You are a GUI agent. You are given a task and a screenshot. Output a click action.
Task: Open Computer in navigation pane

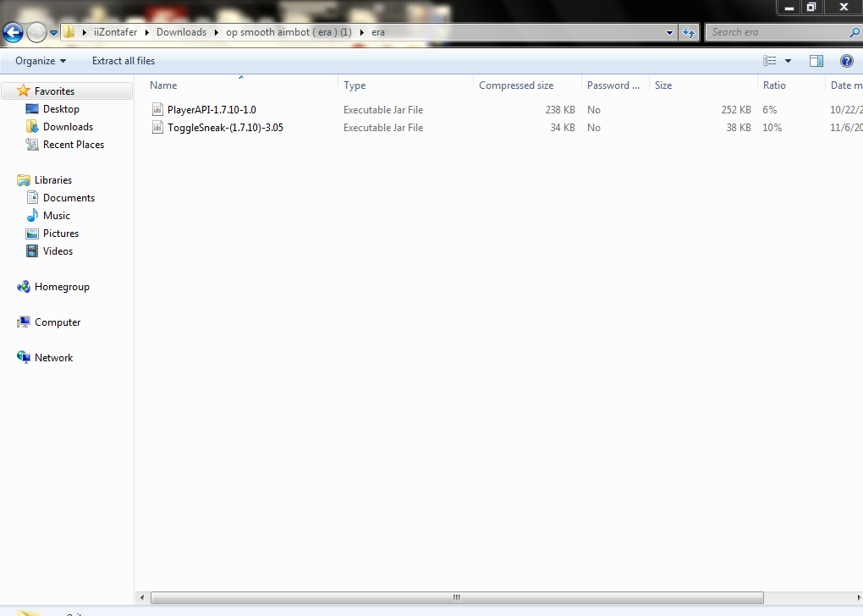[58, 322]
